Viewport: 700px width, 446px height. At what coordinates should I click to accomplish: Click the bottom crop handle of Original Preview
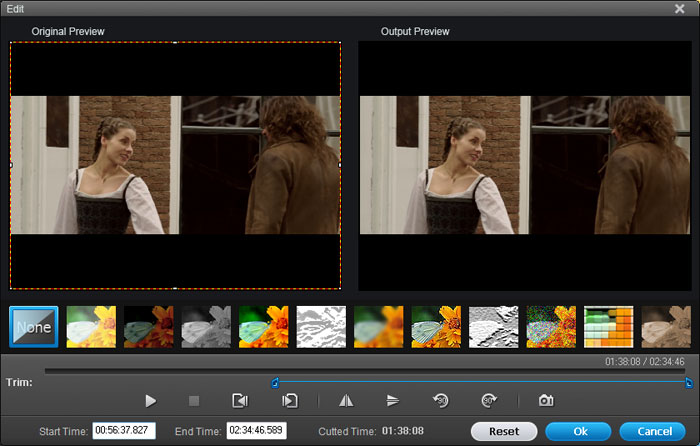pyautogui.click(x=175, y=288)
